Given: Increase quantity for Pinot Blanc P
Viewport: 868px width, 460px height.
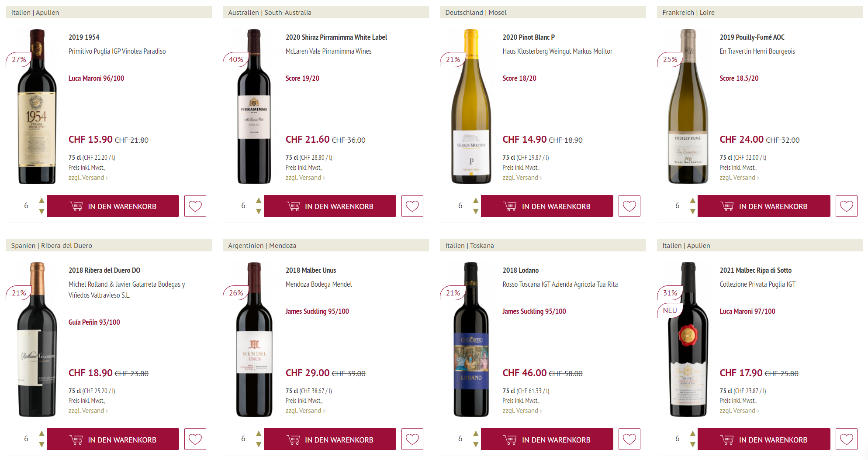Looking at the screenshot, I should pyautogui.click(x=476, y=200).
